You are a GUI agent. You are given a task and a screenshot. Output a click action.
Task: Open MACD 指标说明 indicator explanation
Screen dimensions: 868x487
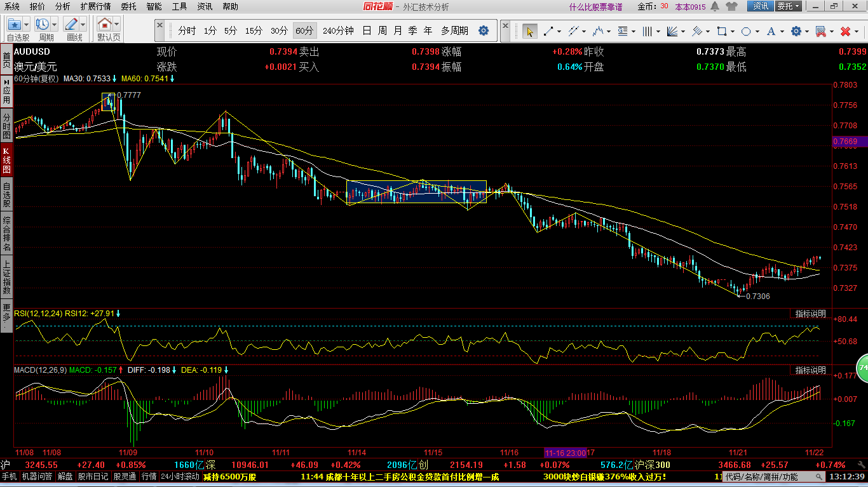click(811, 370)
